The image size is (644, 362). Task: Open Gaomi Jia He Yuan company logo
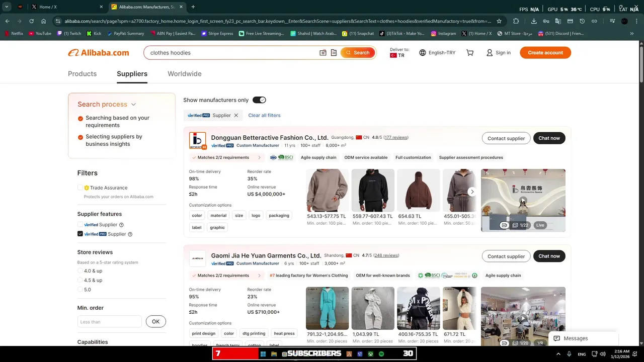point(198,258)
